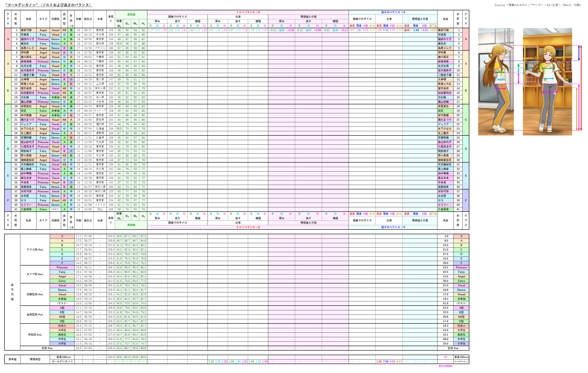Select the 理想体型 reference row label
Image resolution: width=588 pixels, height=373 pixels.
click(35, 359)
